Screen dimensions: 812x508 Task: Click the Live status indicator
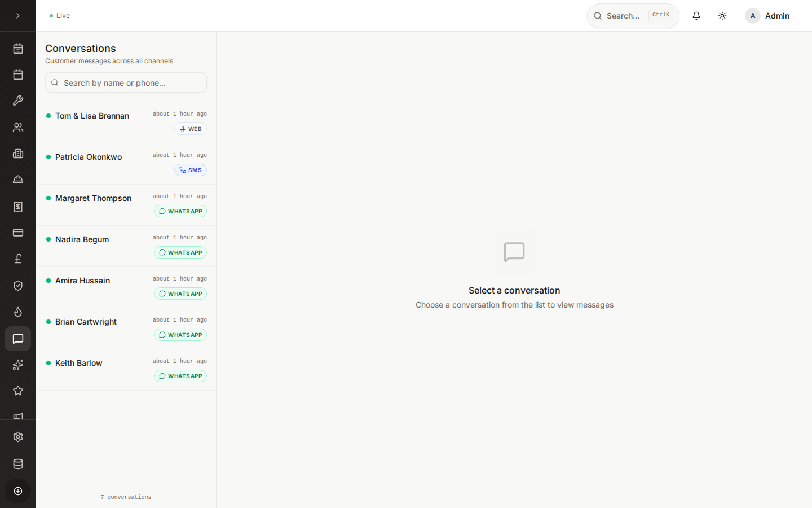pos(59,15)
